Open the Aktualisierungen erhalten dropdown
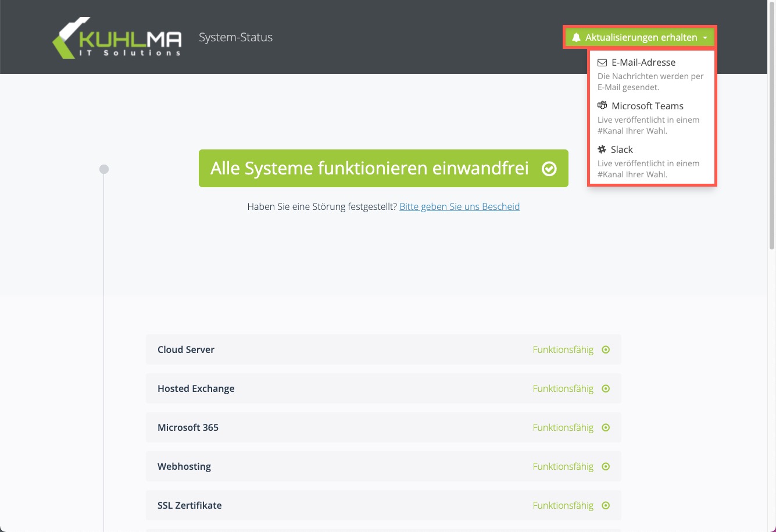The height and width of the screenshot is (532, 776). 640,37
